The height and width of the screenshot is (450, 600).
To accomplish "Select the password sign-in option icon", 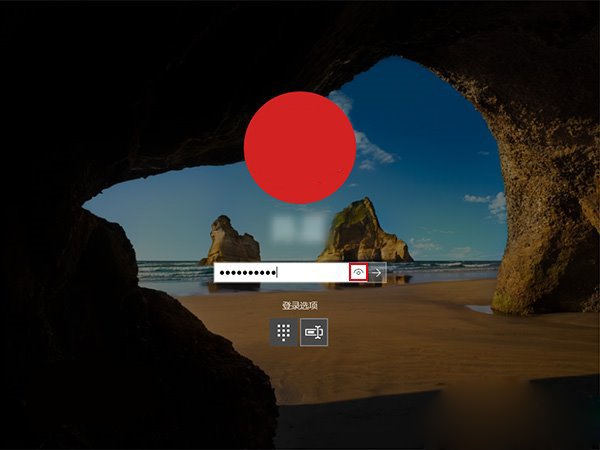I will click(x=314, y=332).
